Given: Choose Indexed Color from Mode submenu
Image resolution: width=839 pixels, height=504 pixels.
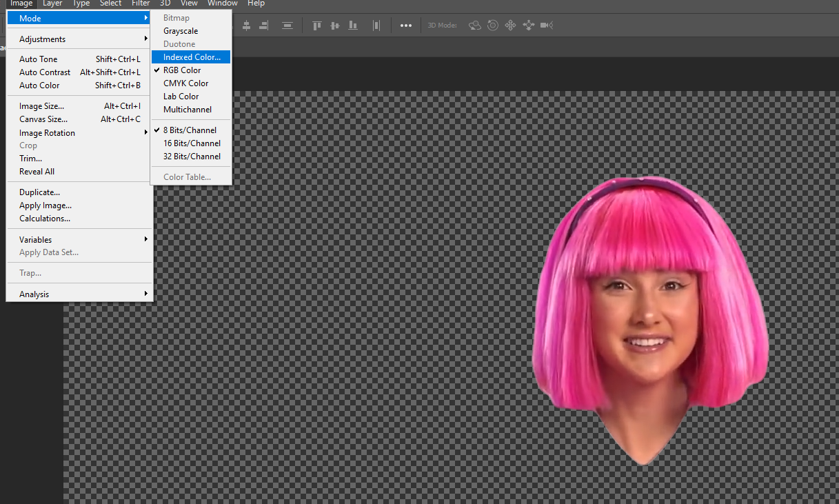Looking at the screenshot, I should (192, 57).
